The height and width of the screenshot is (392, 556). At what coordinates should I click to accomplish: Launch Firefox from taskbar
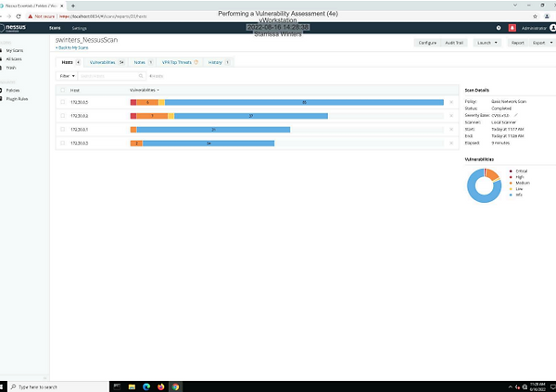161,386
